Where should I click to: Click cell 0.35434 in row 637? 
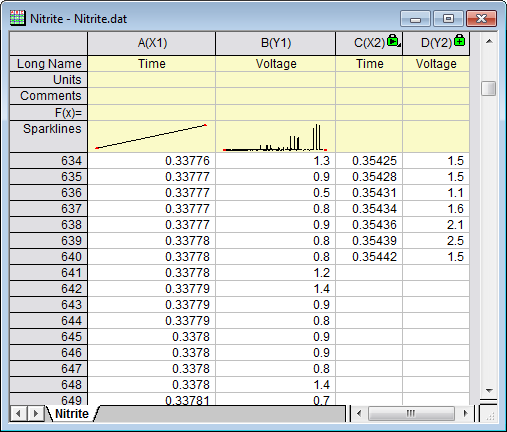(369, 209)
